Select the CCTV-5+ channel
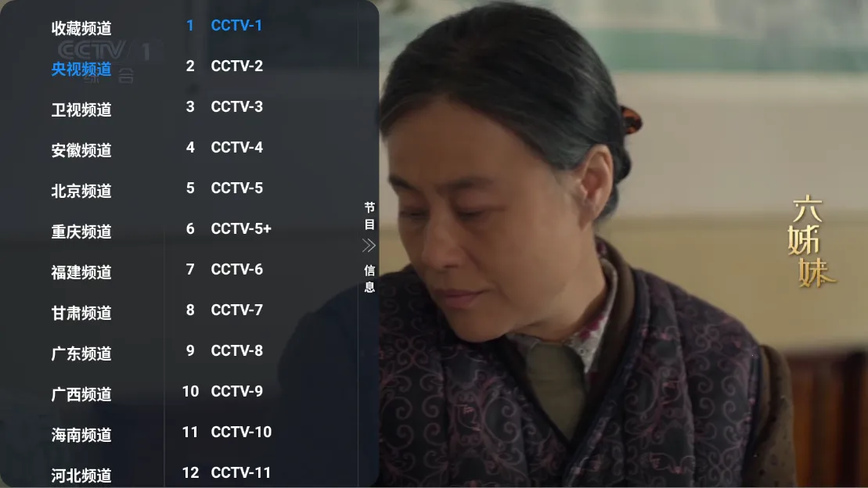 click(x=261, y=228)
